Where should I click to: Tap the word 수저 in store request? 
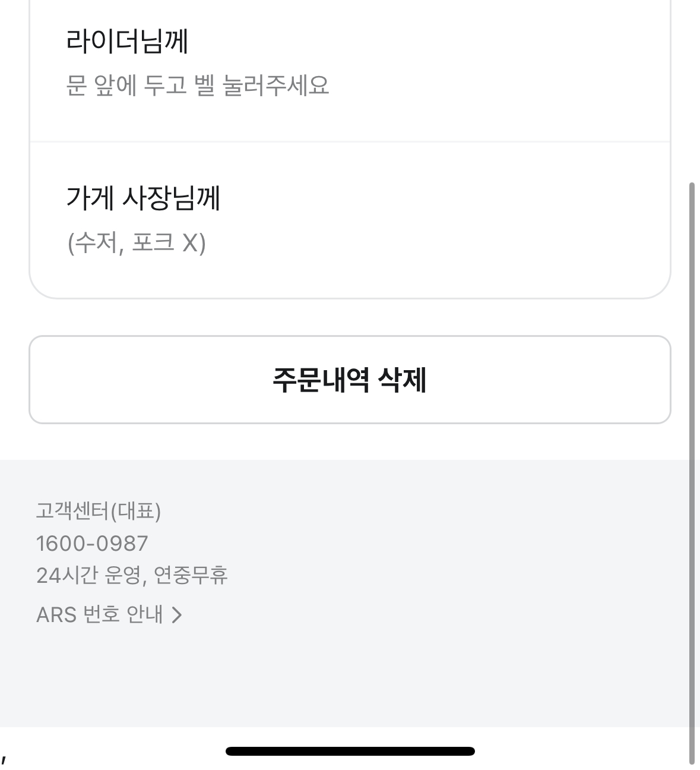pyautogui.click(x=95, y=242)
